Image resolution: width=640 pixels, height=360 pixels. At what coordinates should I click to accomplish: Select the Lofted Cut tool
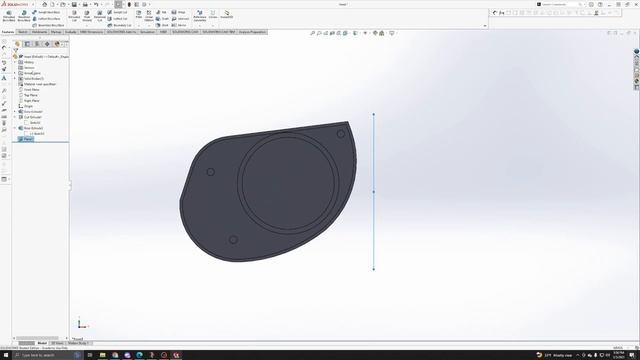click(x=118, y=19)
